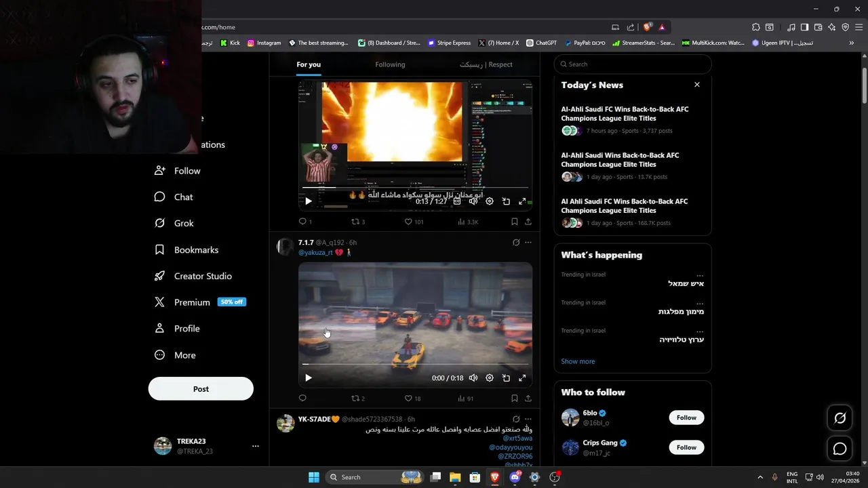
Task: Click Brave Shields lion icon in address bar
Action: [647, 27]
